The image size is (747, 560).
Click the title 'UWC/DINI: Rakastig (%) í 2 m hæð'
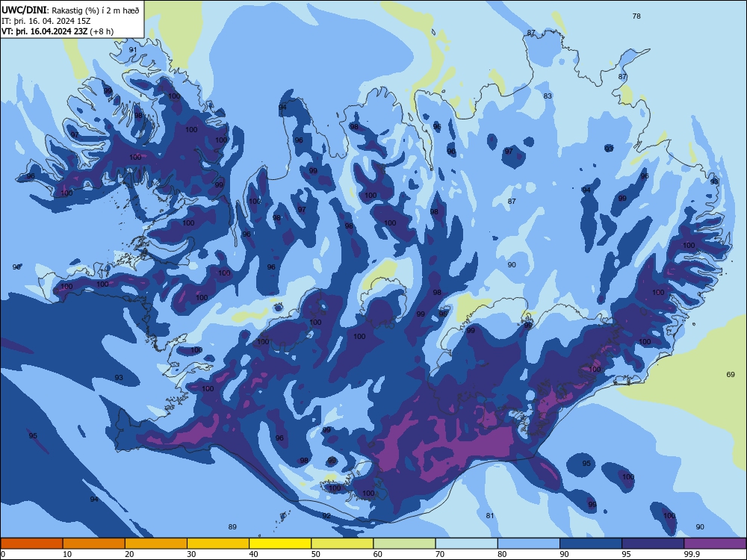(70, 10)
